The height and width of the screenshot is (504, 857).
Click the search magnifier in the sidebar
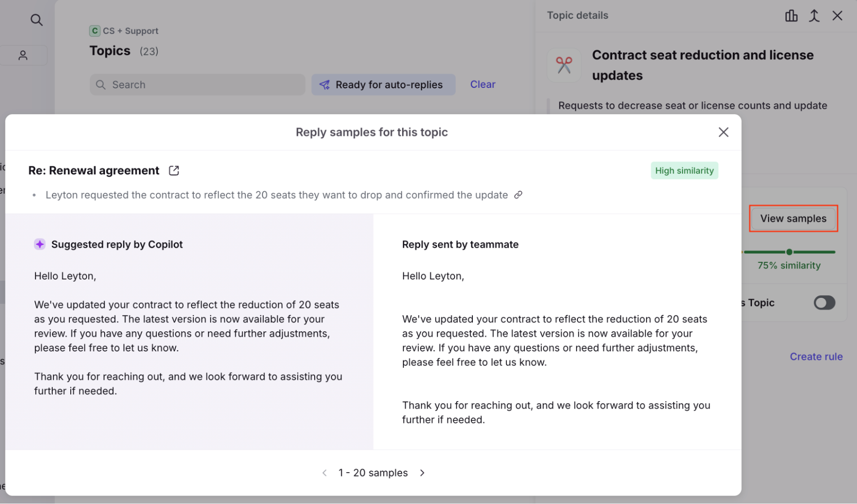coord(36,20)
